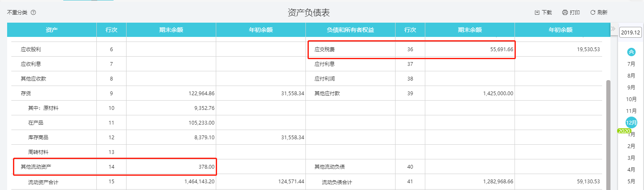Click the 资产 column header
Viewport: 644px width, 190px height.
point(52,30)
